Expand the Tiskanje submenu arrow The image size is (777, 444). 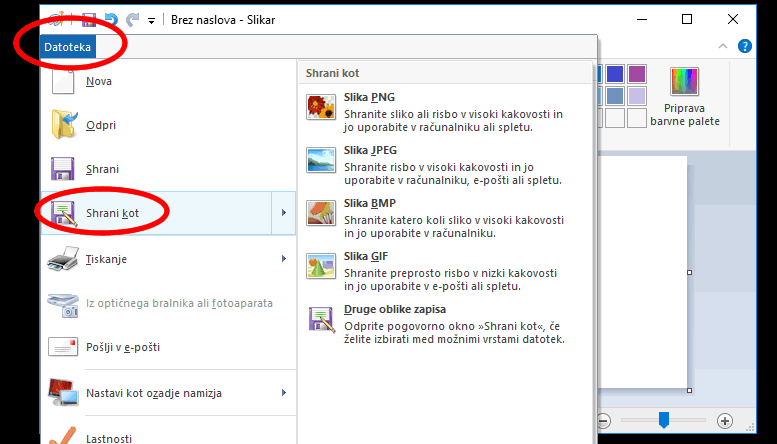point(284,259)
